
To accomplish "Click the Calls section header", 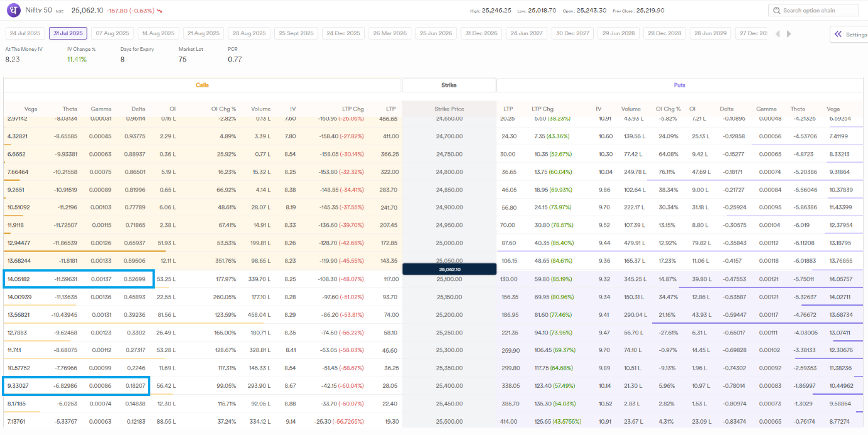I will [x=202, y=85].
